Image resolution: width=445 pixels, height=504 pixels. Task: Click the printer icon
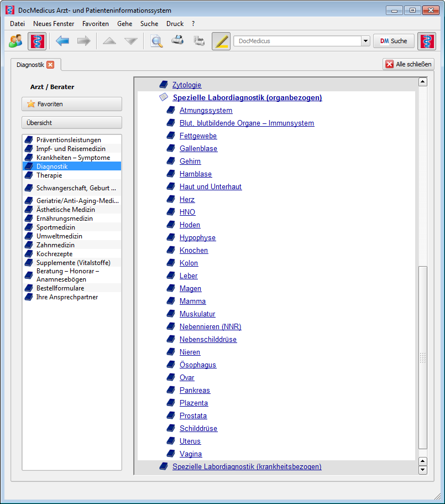click(177, 40)
